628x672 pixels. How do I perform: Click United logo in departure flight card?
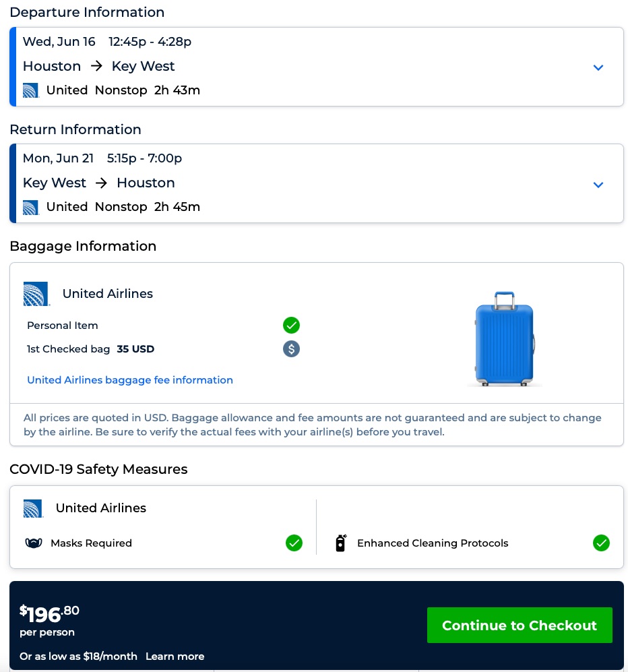point(31,90)
